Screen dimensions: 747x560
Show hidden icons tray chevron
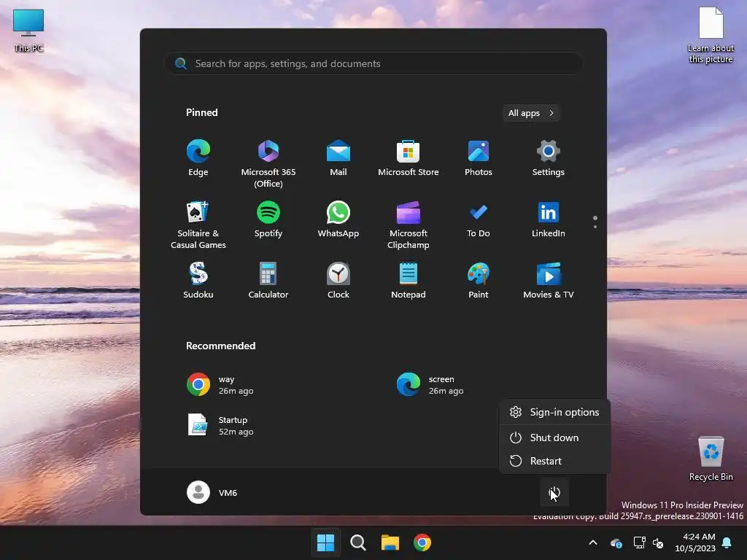[593, 542]
